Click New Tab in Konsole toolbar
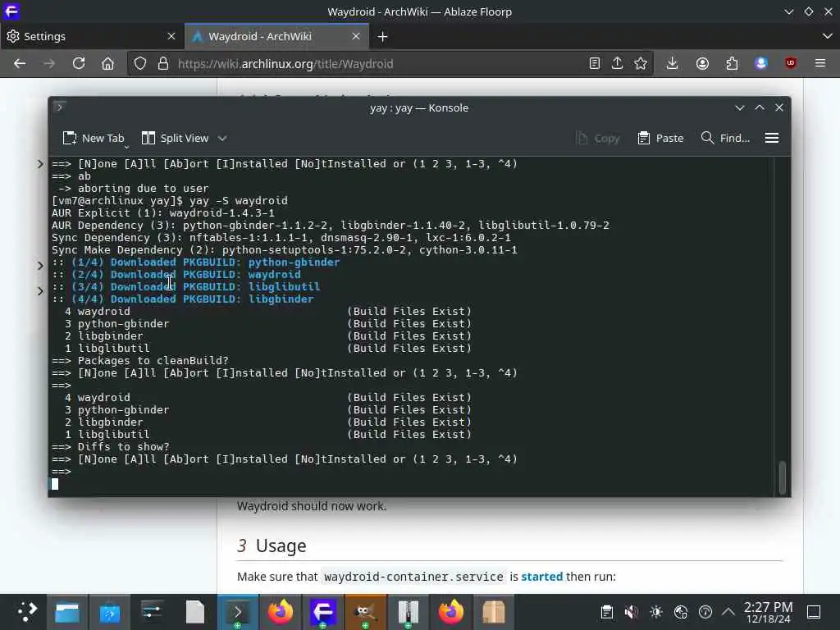This screenshot has width=840, height=630. pos(94,138)
